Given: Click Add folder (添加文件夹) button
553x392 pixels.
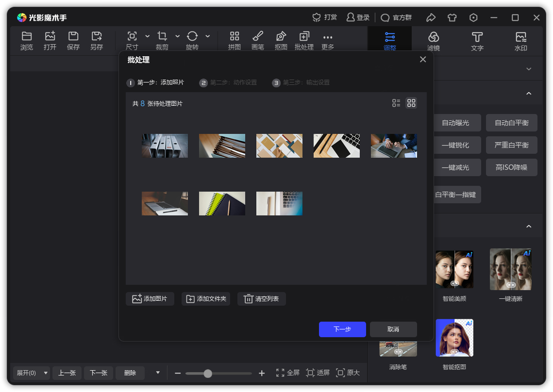Looking at the screenshot, I should (206, 299).
